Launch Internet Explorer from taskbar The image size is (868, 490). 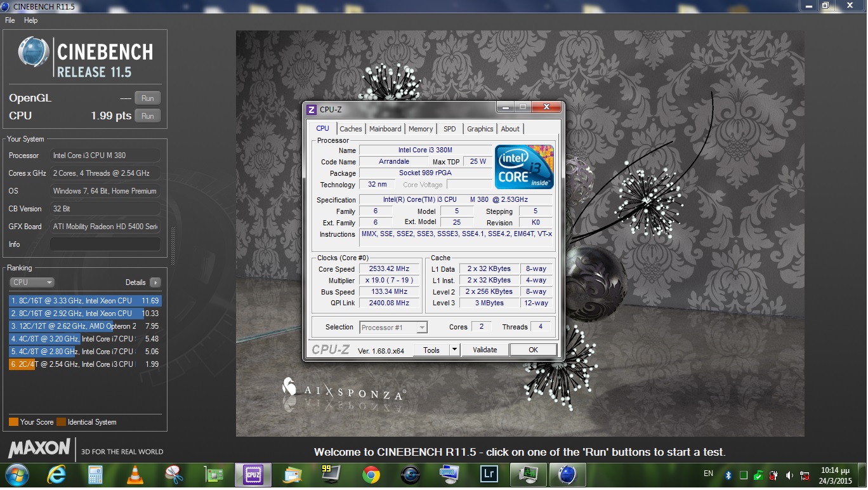56,475
